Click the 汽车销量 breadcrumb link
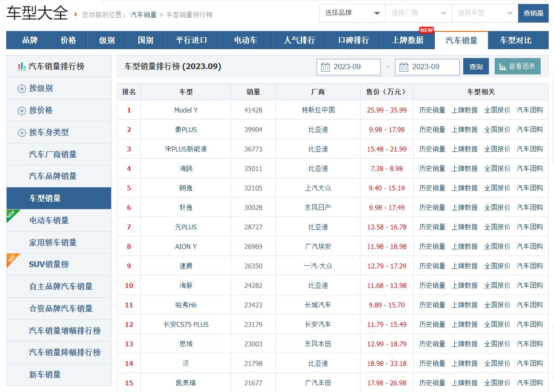 click(x=143, y=15)
